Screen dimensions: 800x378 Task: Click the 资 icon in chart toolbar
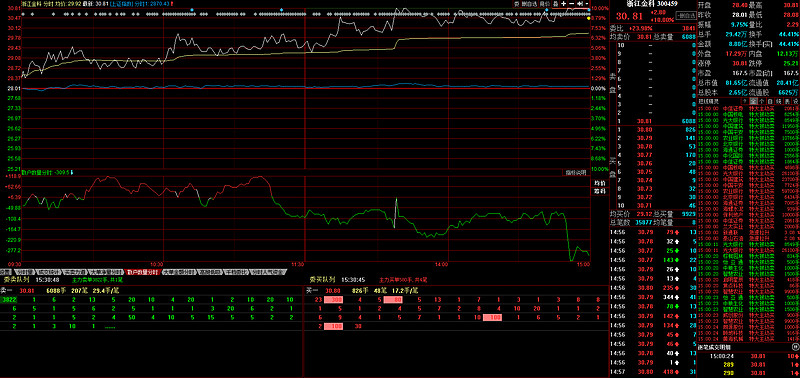tap(516, 4)
